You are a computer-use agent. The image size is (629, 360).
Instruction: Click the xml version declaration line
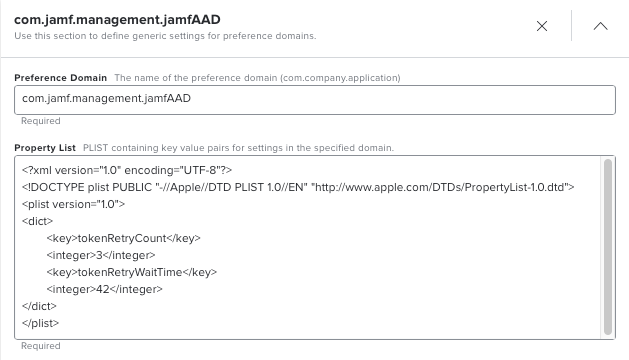[127, 171]
